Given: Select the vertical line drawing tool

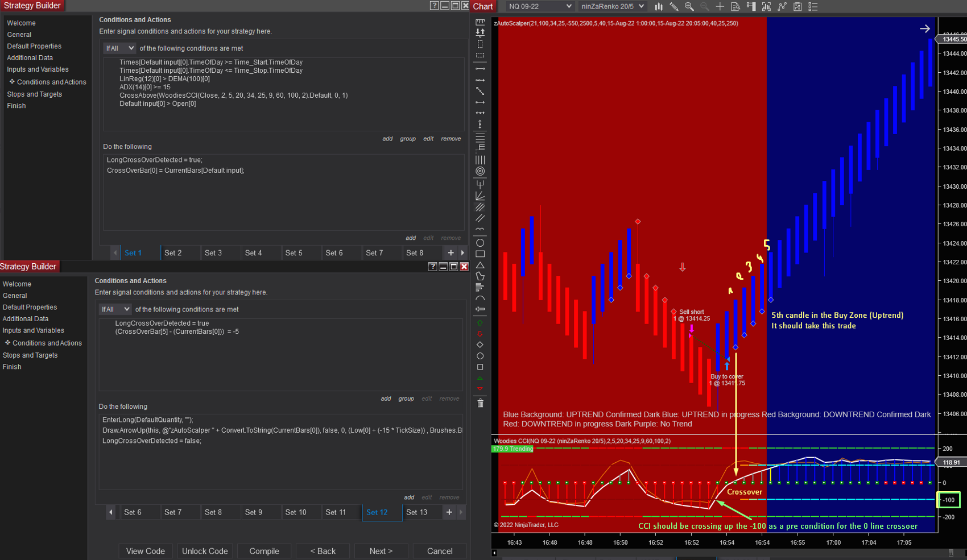Looking at the screenshot, I should pyautogui.click(x=480, y=124).
